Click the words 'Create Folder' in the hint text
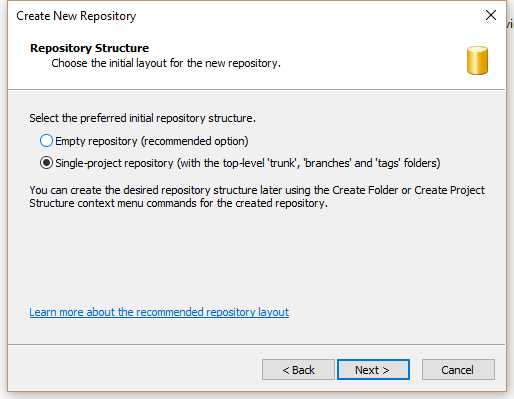The image size is (514, 399). pos(365,190)
